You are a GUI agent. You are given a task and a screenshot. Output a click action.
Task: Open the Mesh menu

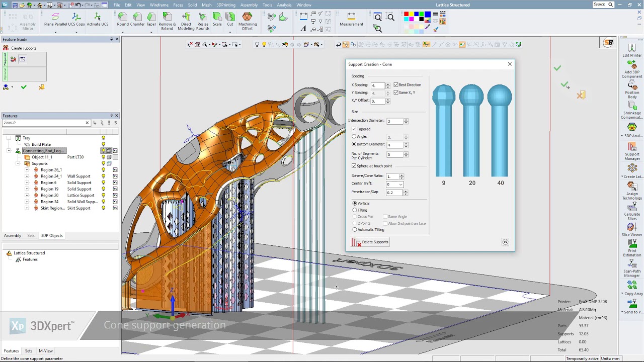coord(207,5)
